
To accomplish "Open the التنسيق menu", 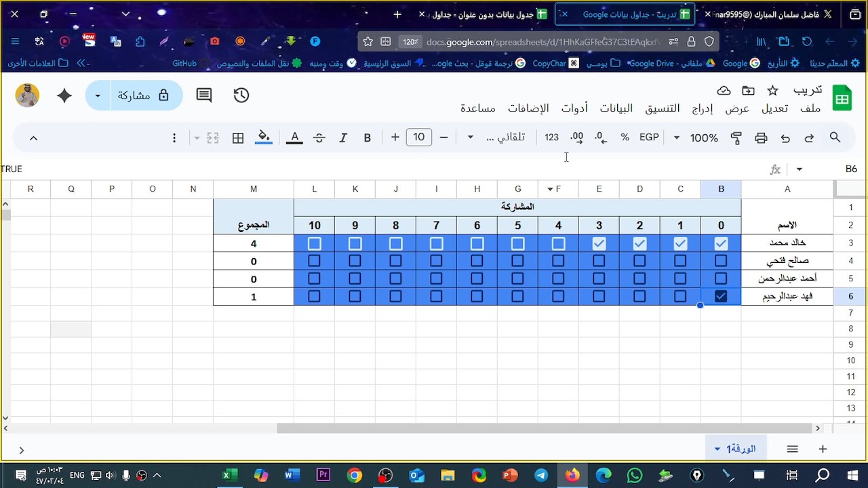I will pos(663,108).
